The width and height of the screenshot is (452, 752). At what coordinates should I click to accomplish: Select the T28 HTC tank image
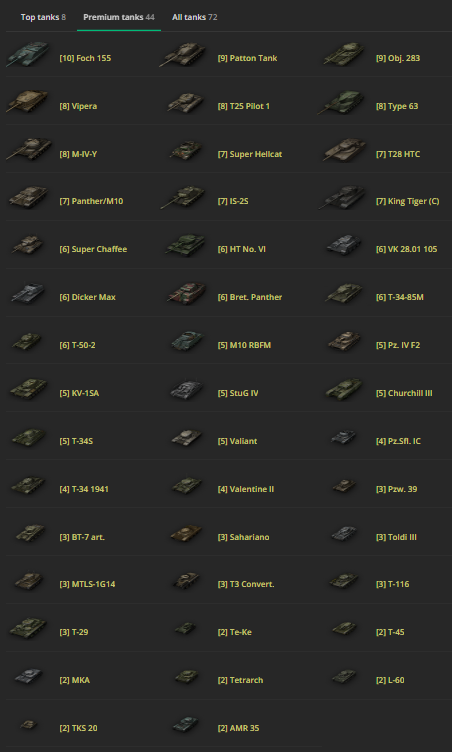(345, 149)
